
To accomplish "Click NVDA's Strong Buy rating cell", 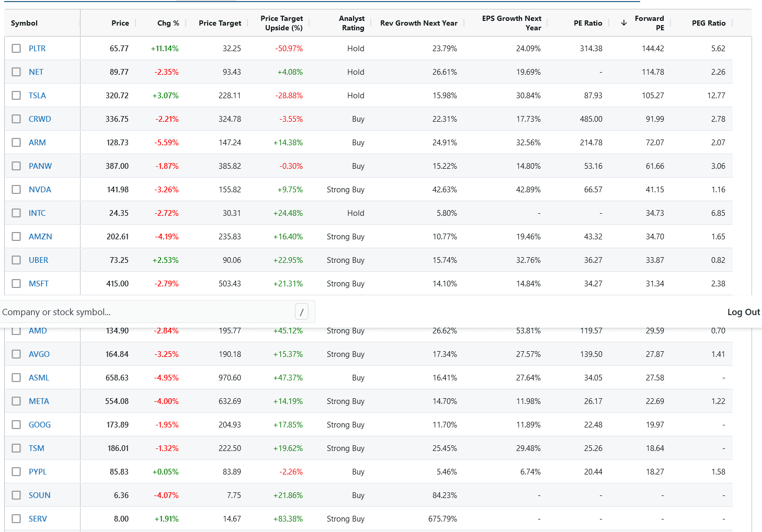I will 346,189.
